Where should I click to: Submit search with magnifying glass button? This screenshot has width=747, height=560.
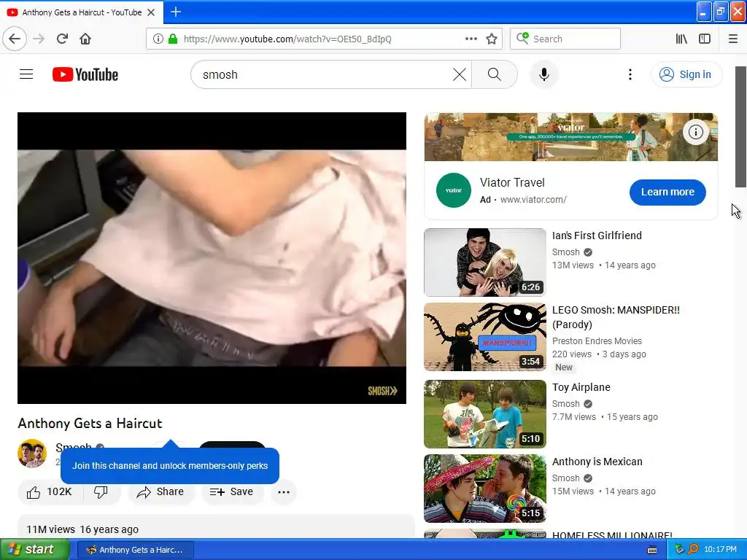[494, 74]
